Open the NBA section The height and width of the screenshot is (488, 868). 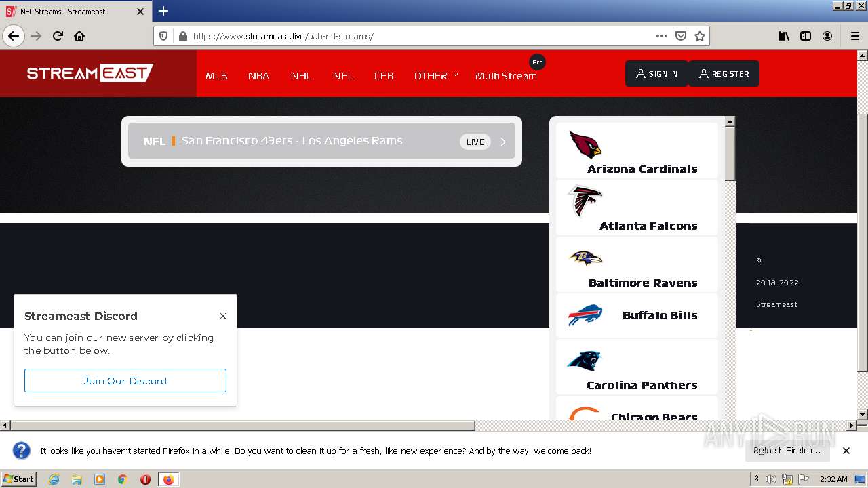259,75
